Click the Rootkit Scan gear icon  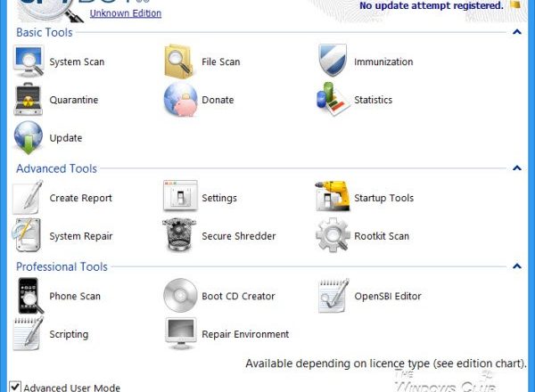pyautogui.click(x=333, y=235)
